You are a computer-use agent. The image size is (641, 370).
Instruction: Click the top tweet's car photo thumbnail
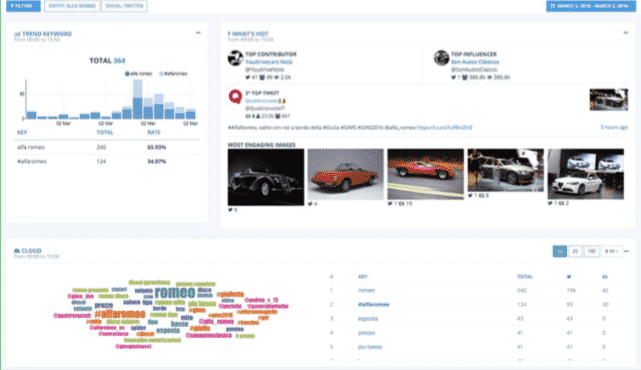(609, 99)
